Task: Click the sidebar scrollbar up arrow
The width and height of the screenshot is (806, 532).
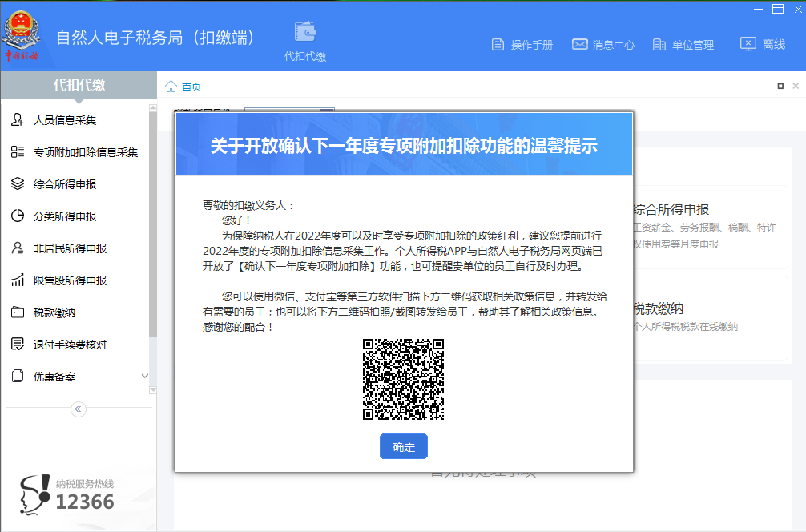Action: [153, 108]
